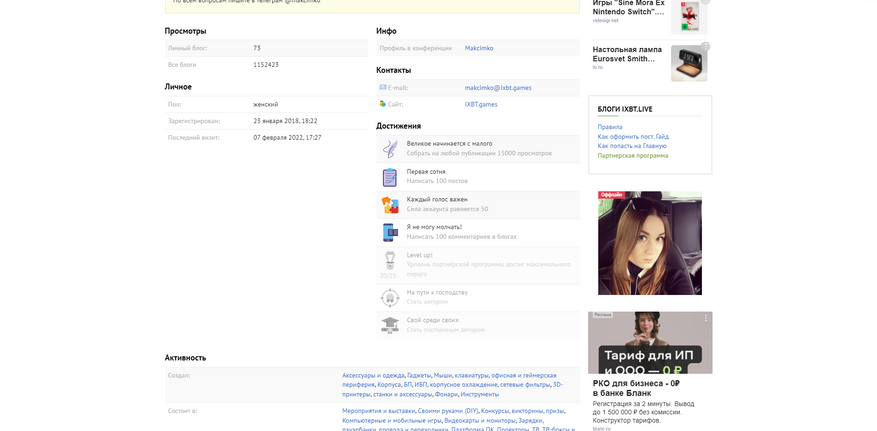
Task: Click registration date '23 января 2018, 18:22'
Action: coord(285,121)
